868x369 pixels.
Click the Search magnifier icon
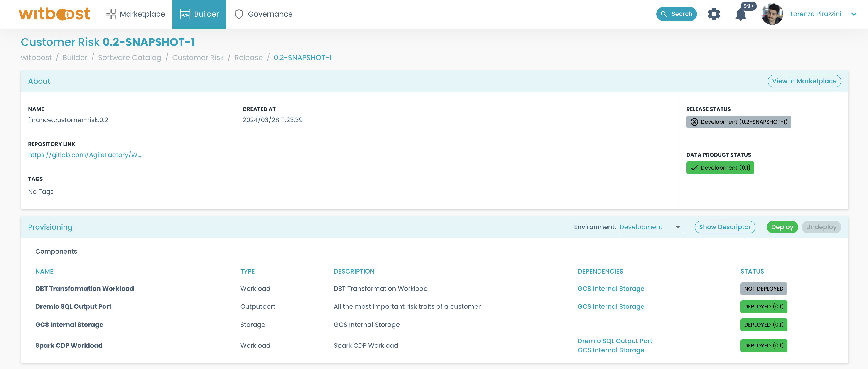(x=663, y=13)
